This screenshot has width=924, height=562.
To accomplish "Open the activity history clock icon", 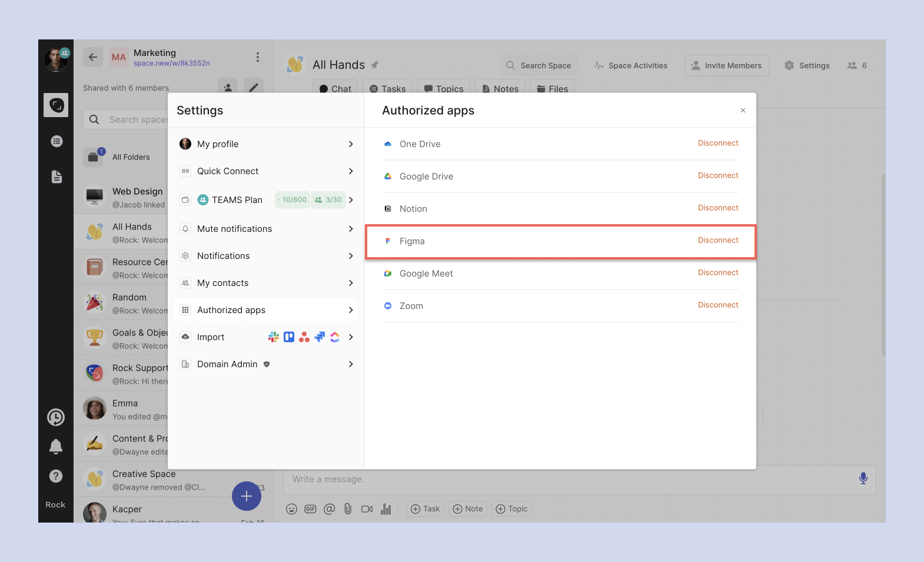I will coord(56,417).
